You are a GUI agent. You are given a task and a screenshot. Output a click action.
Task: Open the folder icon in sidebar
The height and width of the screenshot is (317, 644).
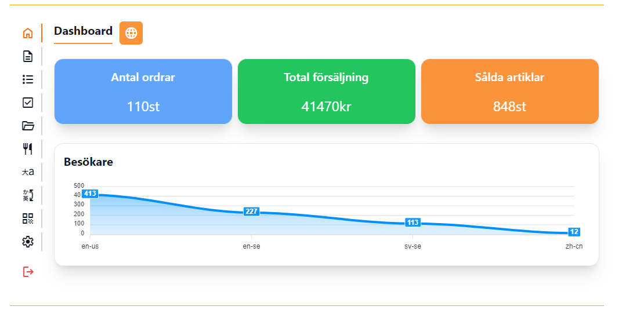coord(28,126)
